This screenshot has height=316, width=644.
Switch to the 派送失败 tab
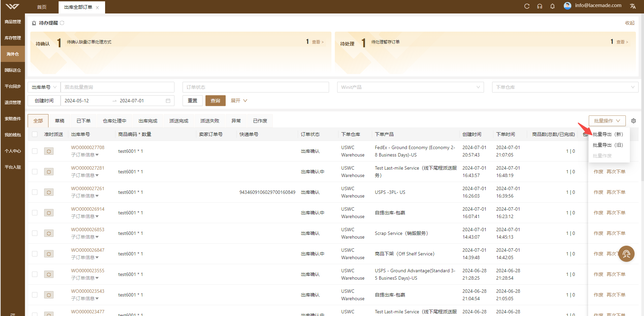pos(210,121)
